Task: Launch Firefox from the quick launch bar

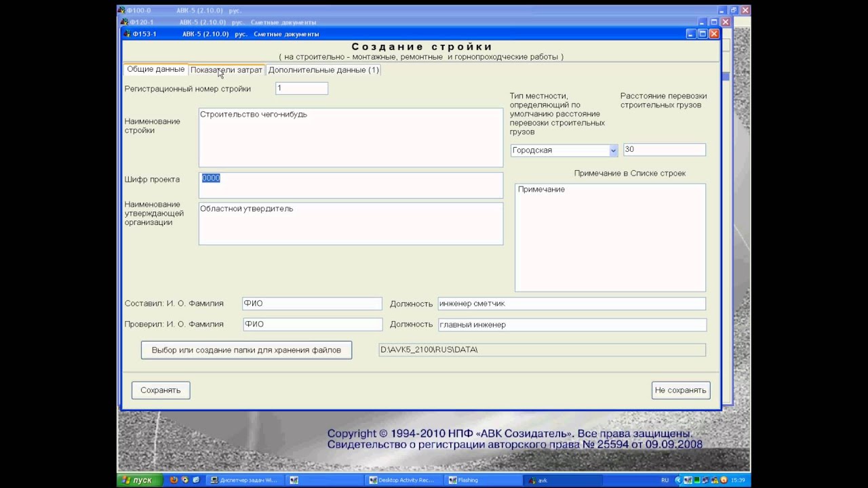Action: coord(174,480)
